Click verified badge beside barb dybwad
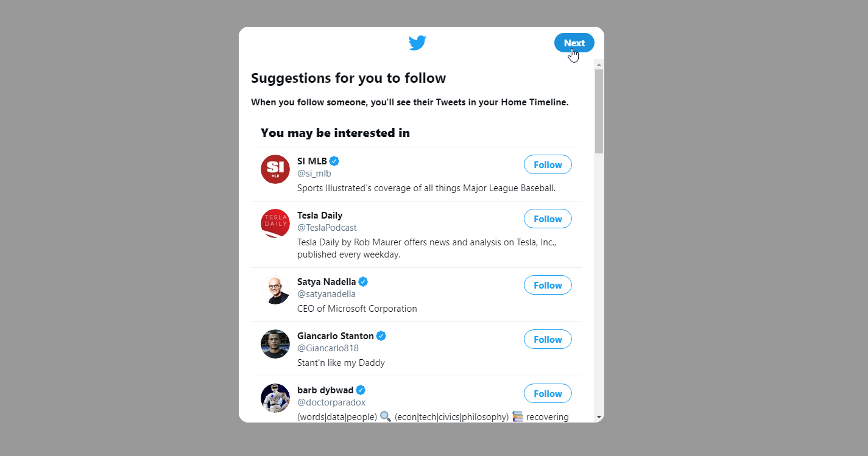This screenshot has width=868, height=456. [361, 390]
